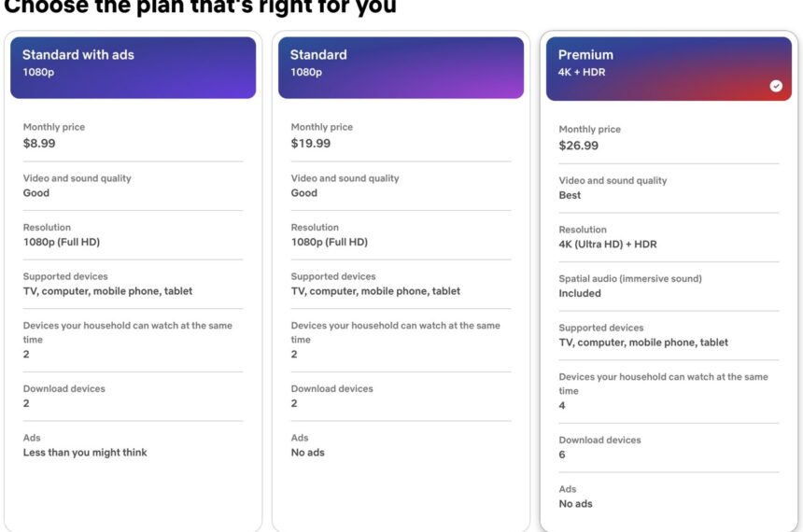Image resolution: width=803 pixels, height=532 pixels.
Task: Click Download devices label in Standard with ads
Action: (x=63, y=388)
